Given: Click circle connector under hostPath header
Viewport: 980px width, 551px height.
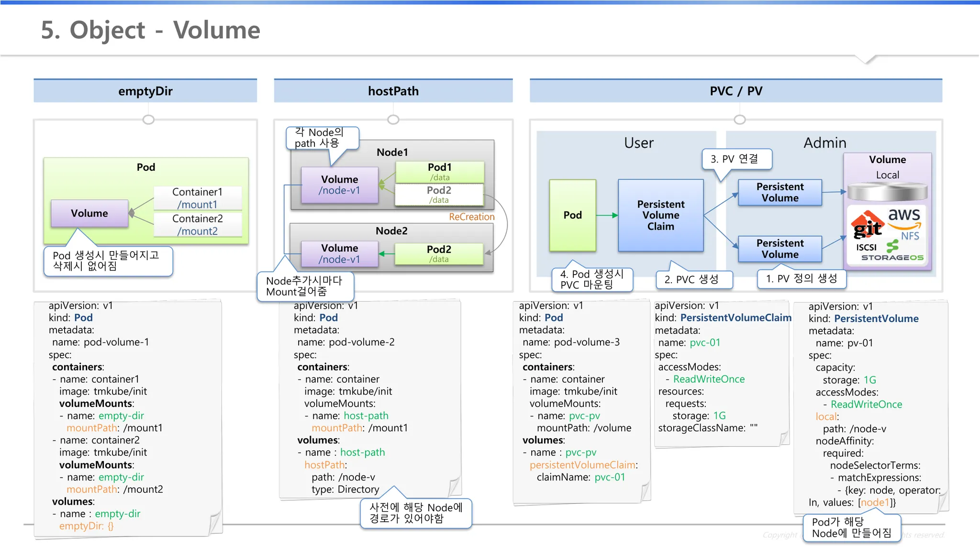Looking at the screenshot, I should tap(393, 120).
